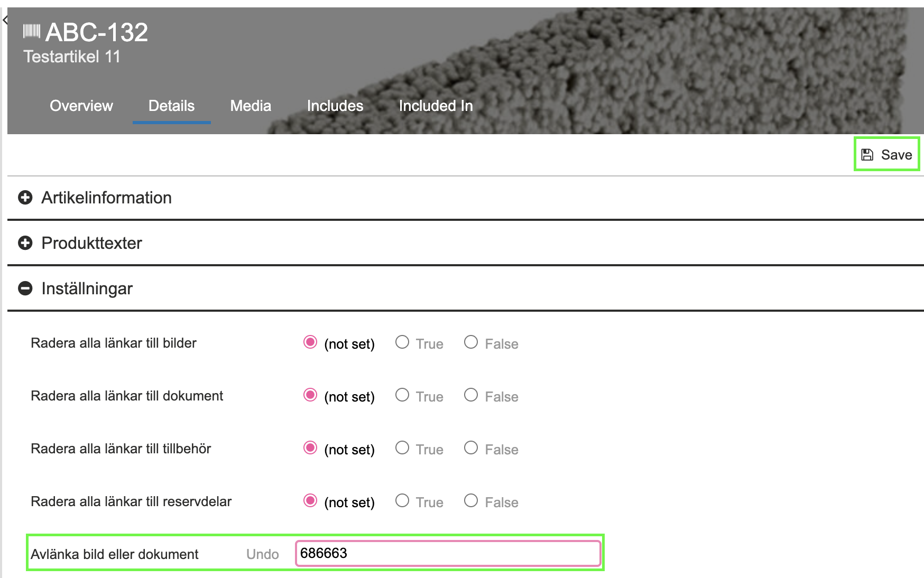The height and width of the screenshot is (578, 924).
Task: Select the Details tab
Action: tap(171, 106)
